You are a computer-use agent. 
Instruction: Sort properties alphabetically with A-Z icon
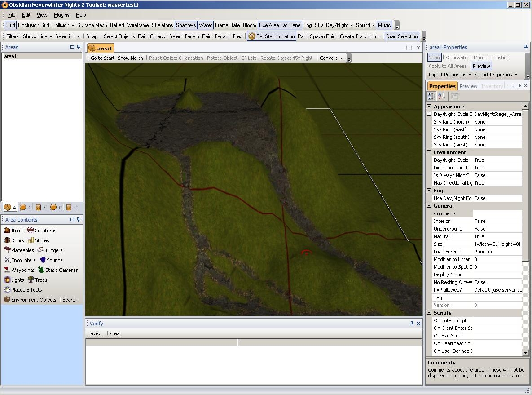pos(442,96)
